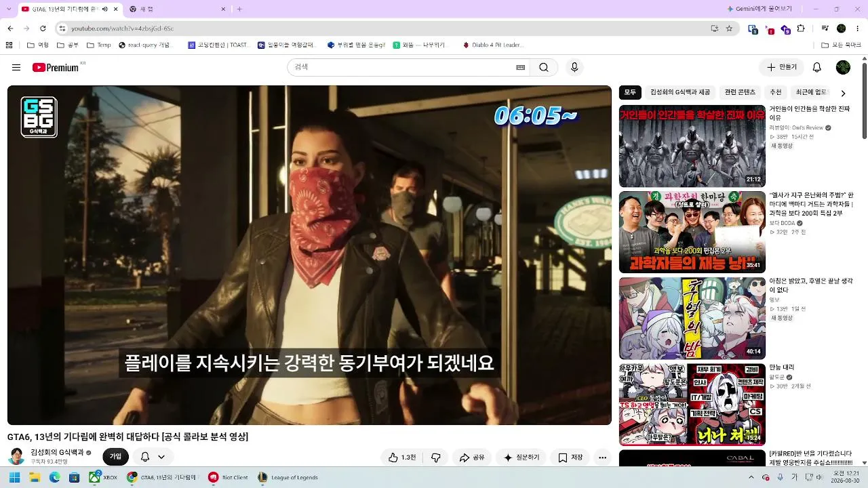Open the Windows Start menu

[x=13, y=477]
